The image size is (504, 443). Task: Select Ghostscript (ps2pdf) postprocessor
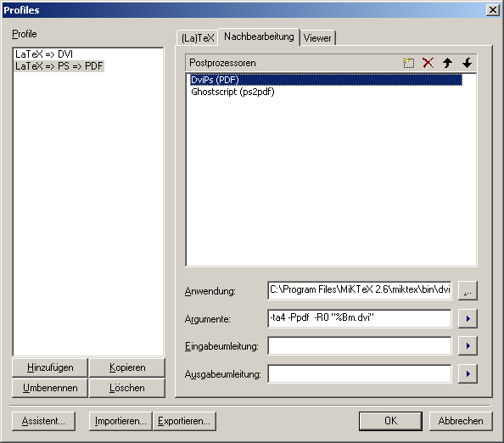coord(232,92)
